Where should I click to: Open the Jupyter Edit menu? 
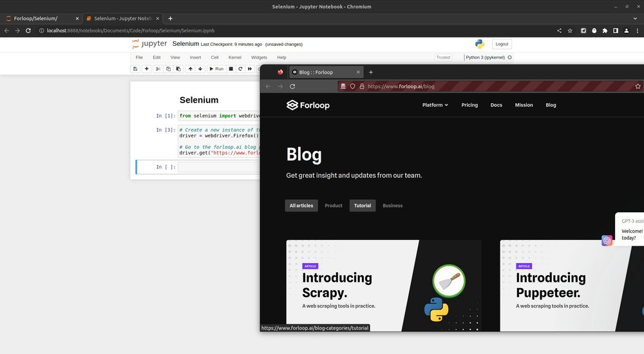click(156, 57)
